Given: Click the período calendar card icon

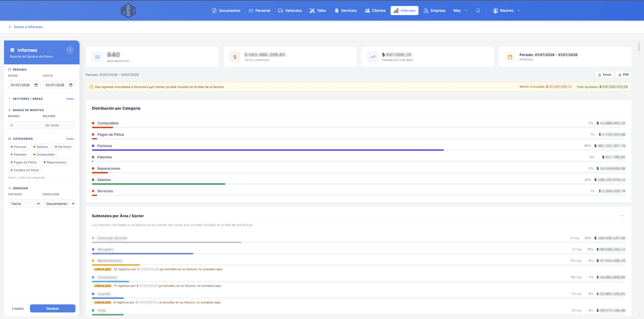Looking at the screenshot, I should (510, 57).
